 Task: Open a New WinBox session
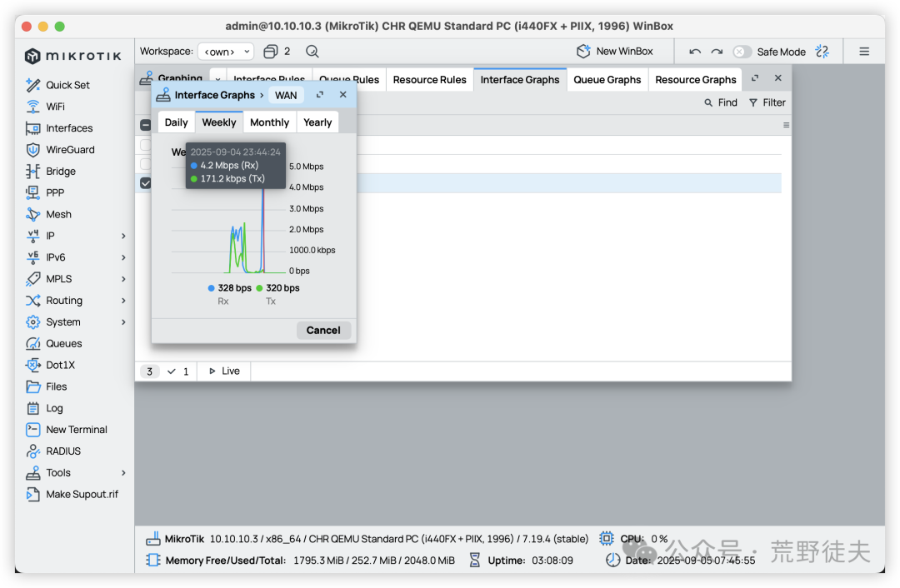615,52
